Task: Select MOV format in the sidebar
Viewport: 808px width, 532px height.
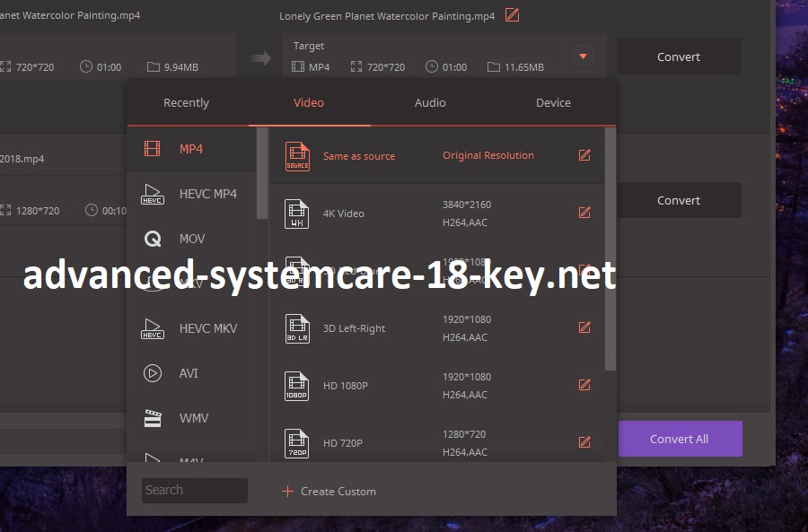Action: pyautogui.click(x=191, y=239)
